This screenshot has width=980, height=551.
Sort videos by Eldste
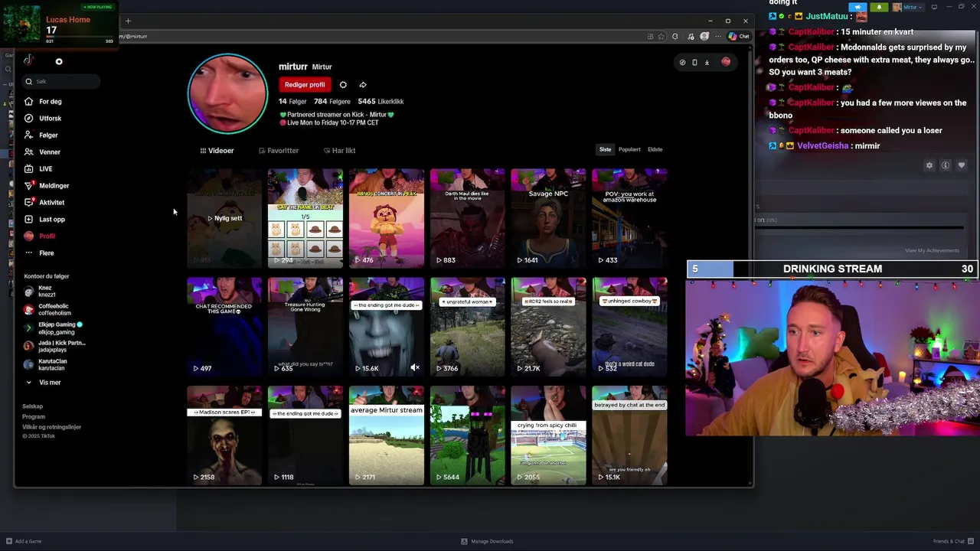[655, 149]
